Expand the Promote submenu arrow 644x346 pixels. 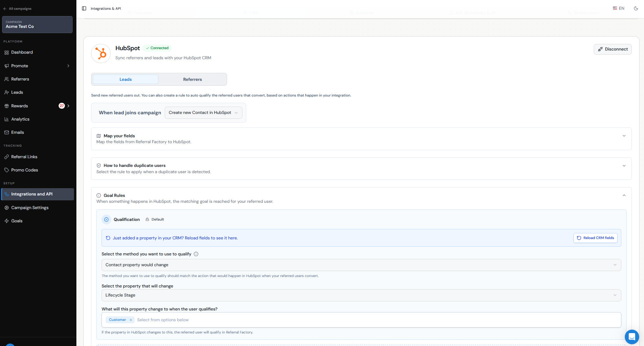point(68,66)
